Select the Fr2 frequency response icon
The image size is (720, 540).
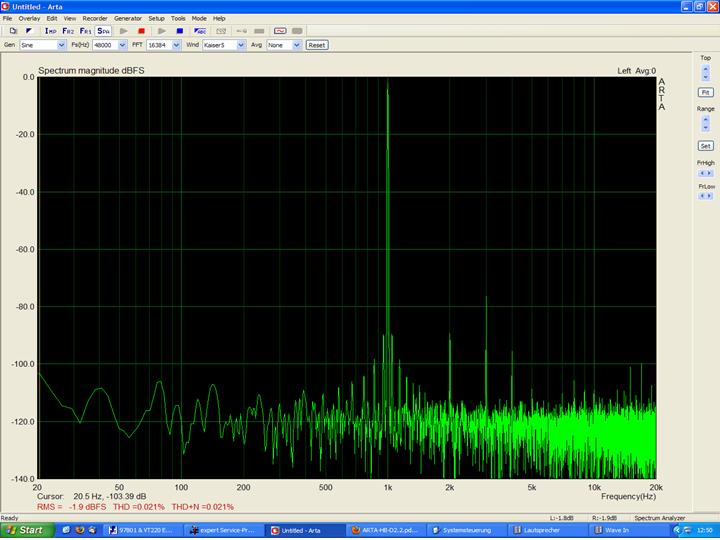tap(68, 31)
